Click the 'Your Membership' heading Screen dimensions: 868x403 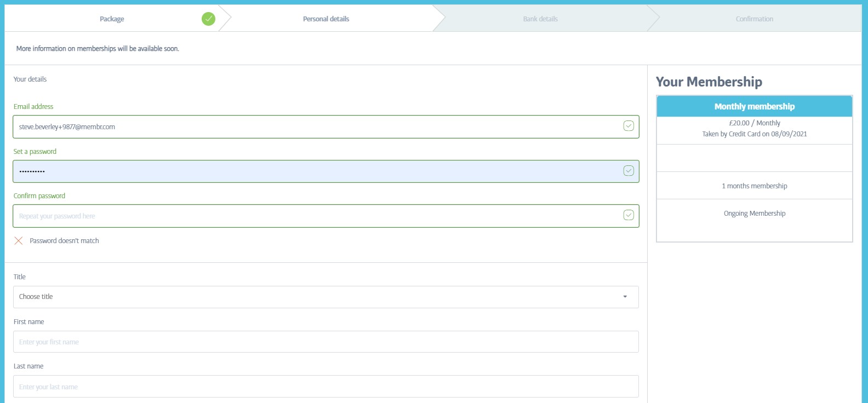click(709, 82)
